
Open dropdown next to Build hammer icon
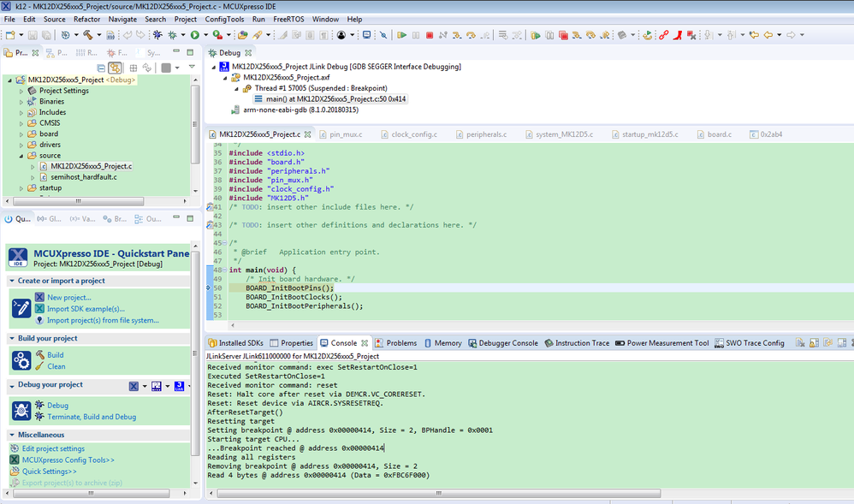click(x=99, y=35)
